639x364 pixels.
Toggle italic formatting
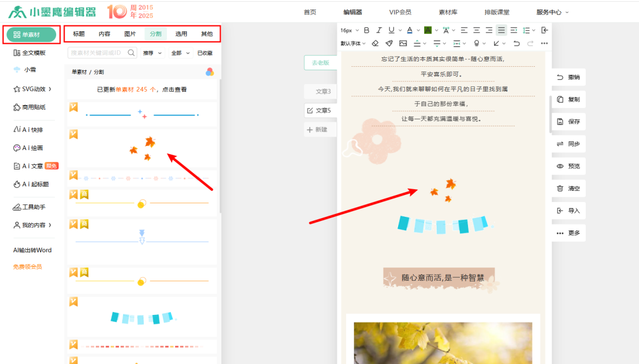[379, 30]
